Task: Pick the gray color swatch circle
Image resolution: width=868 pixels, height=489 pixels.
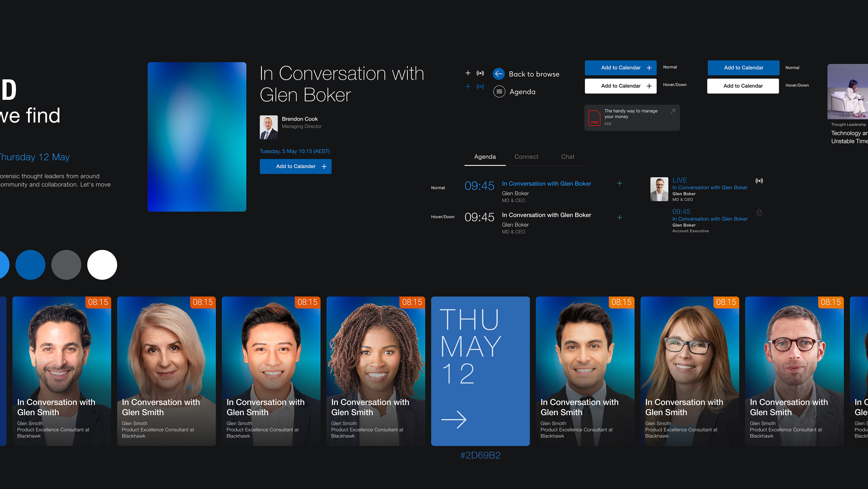Action: click(66, 265)
